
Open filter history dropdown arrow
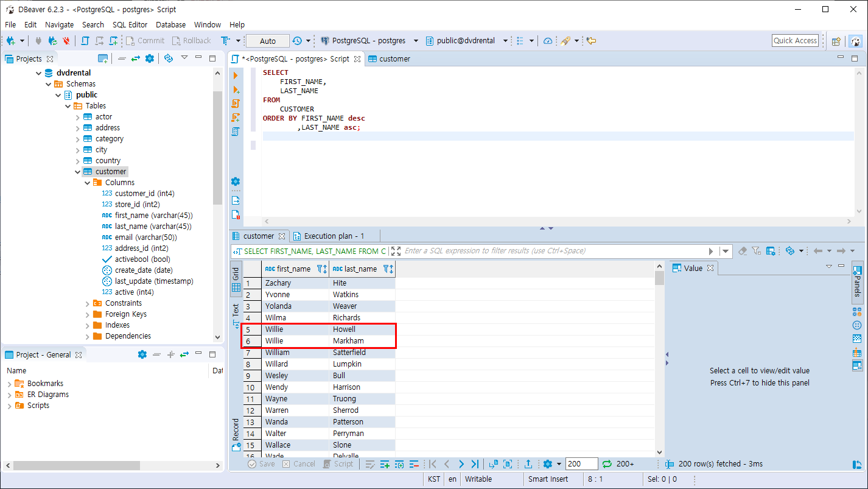coord(726,251)
